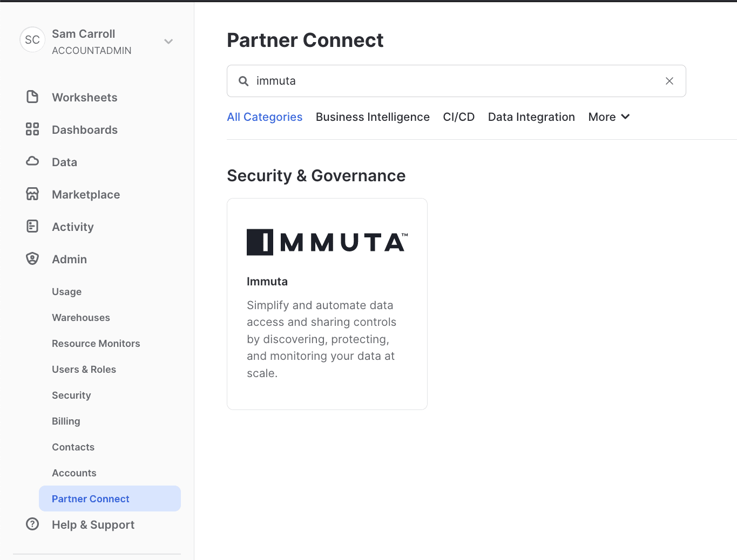
Task: Click the Activity list icon
Action: click(32, 226)
